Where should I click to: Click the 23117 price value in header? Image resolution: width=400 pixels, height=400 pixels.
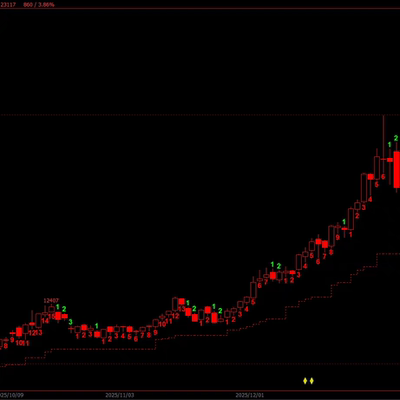click(x=9, y=5)
